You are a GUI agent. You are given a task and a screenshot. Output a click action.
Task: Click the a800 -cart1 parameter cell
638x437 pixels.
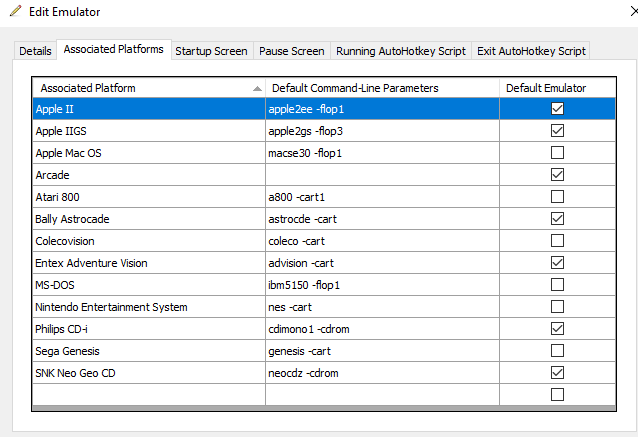point(382,197)
